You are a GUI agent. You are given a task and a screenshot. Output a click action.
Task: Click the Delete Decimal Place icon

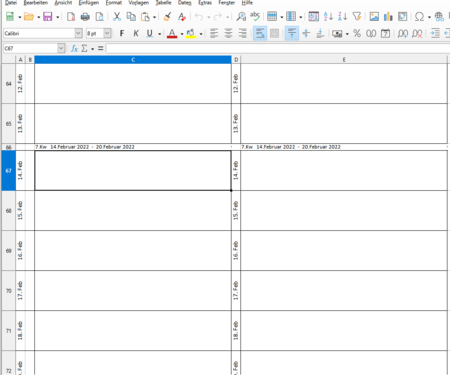(x=417, y=33)
